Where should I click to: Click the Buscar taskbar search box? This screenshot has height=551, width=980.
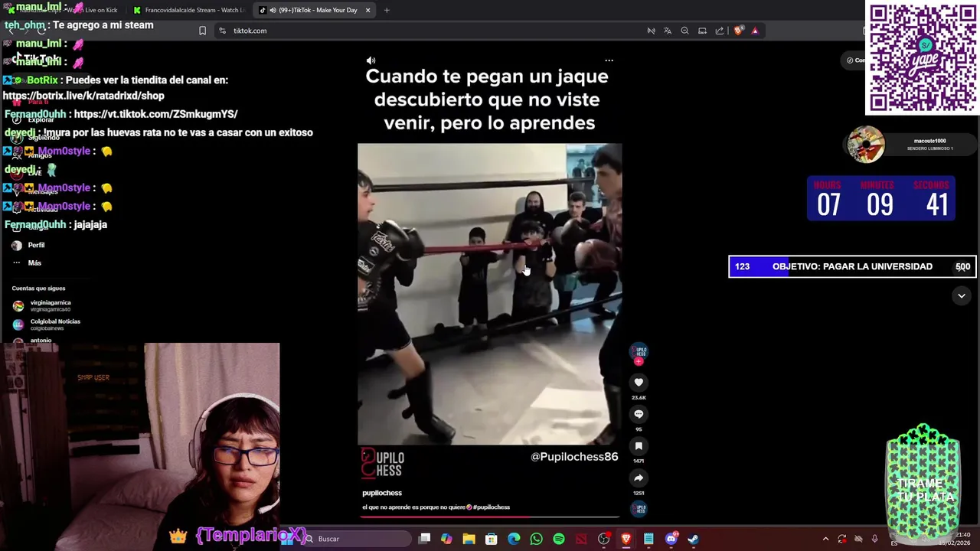[x=356, y=539]
